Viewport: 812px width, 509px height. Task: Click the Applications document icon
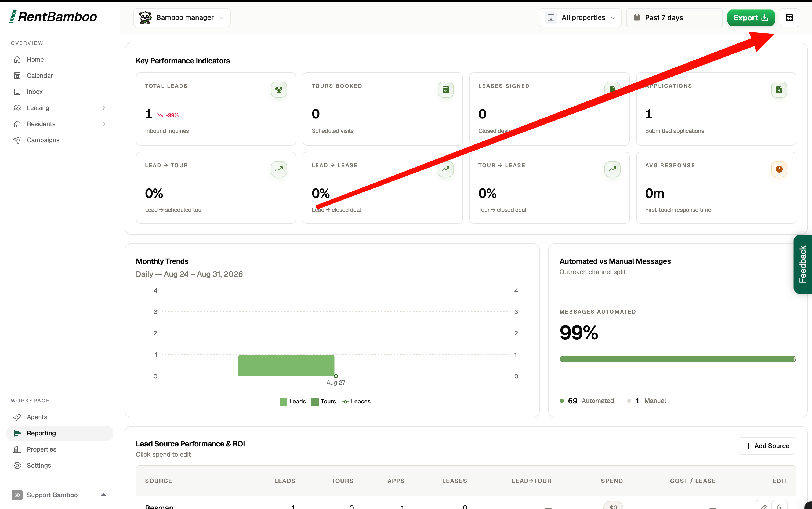click(x=779, y=90)
